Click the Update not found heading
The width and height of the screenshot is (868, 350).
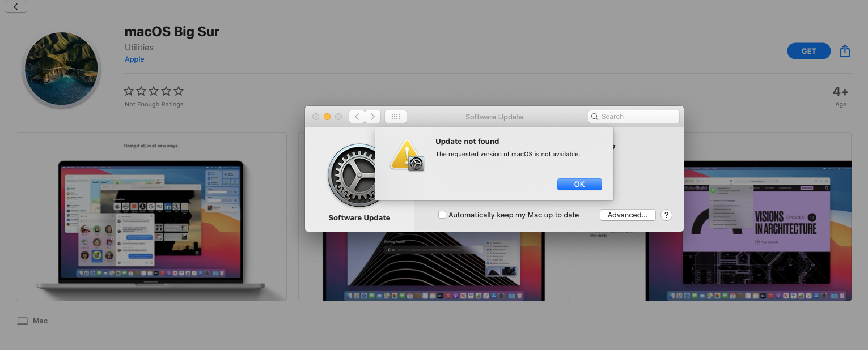pyautogui.click(x=467, y=142)
